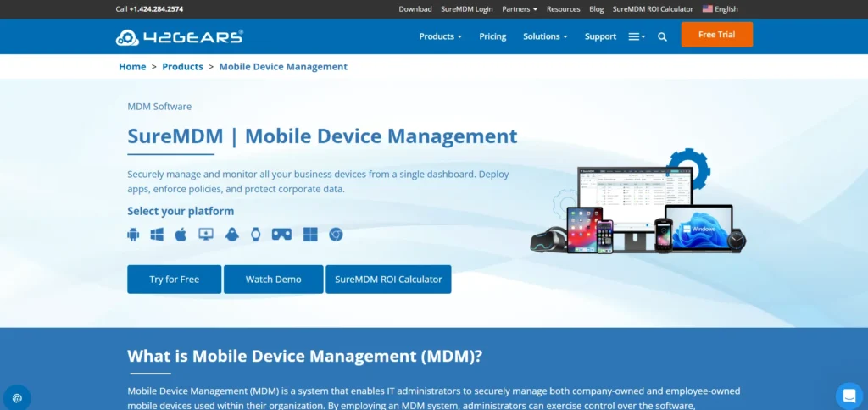The height and width of the screenshot is (410, 868).
Task: Select the Chrome OS platform icon
Action: click(x=336, y=235)
